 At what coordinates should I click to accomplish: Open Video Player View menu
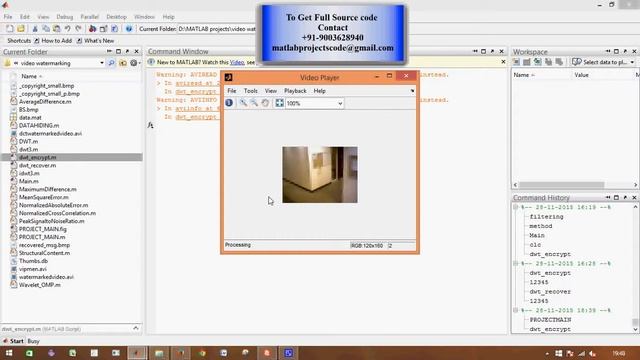click(x=271, y=91)
